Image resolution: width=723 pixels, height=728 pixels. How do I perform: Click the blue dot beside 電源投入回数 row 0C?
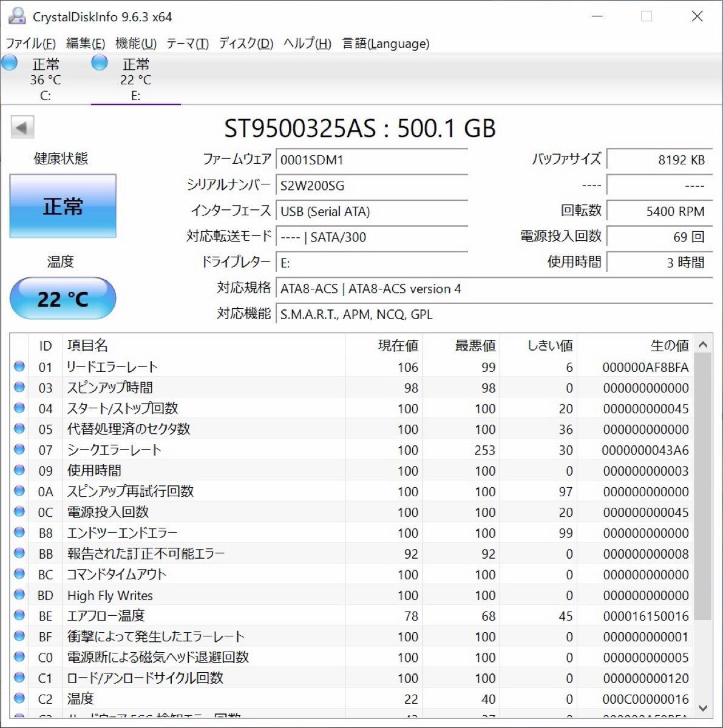pyautogui.click(x=19, y=511)
